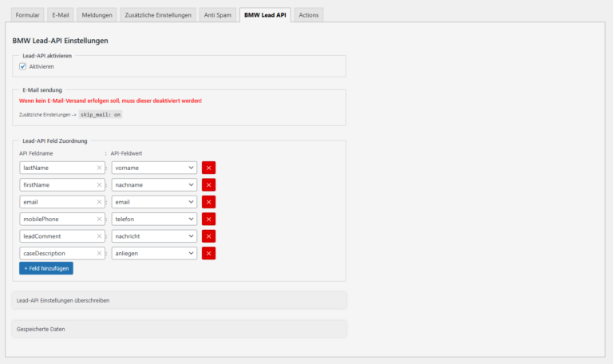Open the vorname dropdown
Image resolution: width=613 pixels, height=364 pixels.
pos(154,168)
